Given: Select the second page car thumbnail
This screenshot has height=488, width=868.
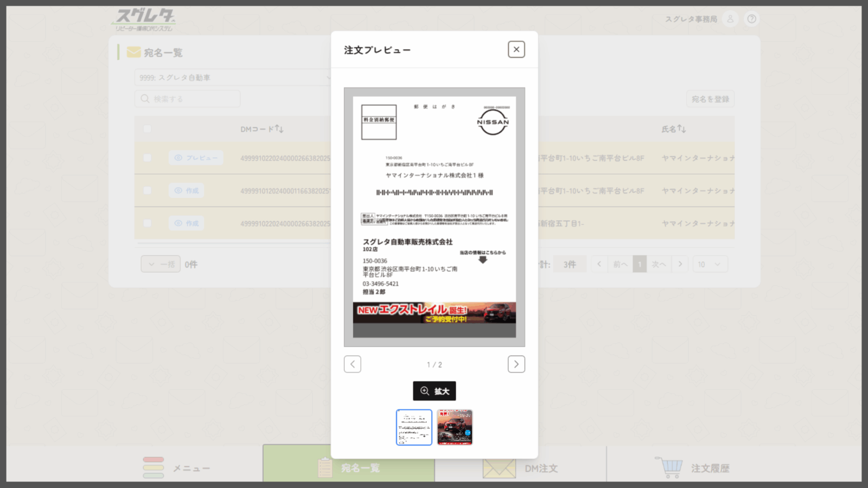Looking at the screenshot, I should coord(455,427).
